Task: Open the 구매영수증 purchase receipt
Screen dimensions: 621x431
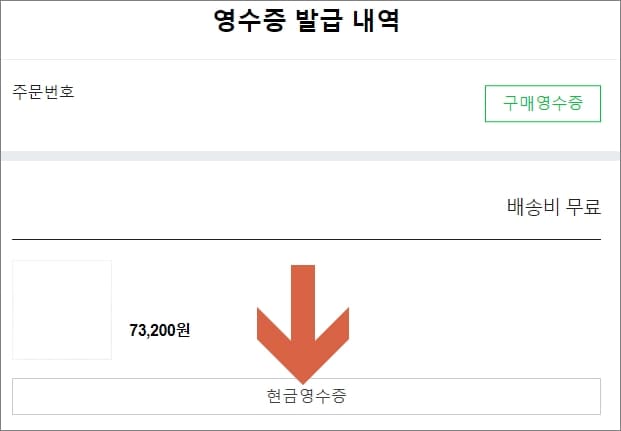Action: (x=543, y=103)
